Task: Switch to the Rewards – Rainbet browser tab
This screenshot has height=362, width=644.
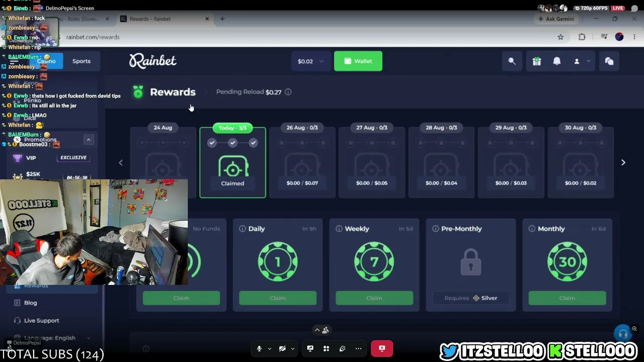Action: click(164, 19)
